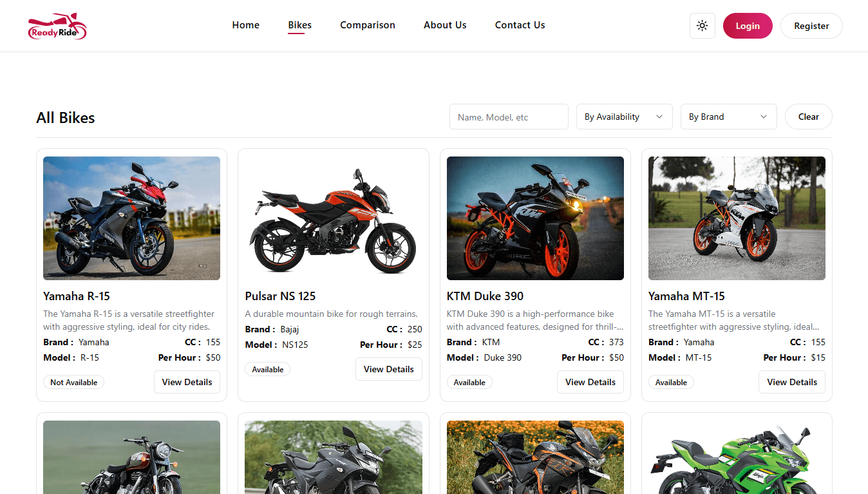Image resolution: width=868 pixels, height=494 pixels.
Task: Click the Register button
Action: [x=811, y=26]
